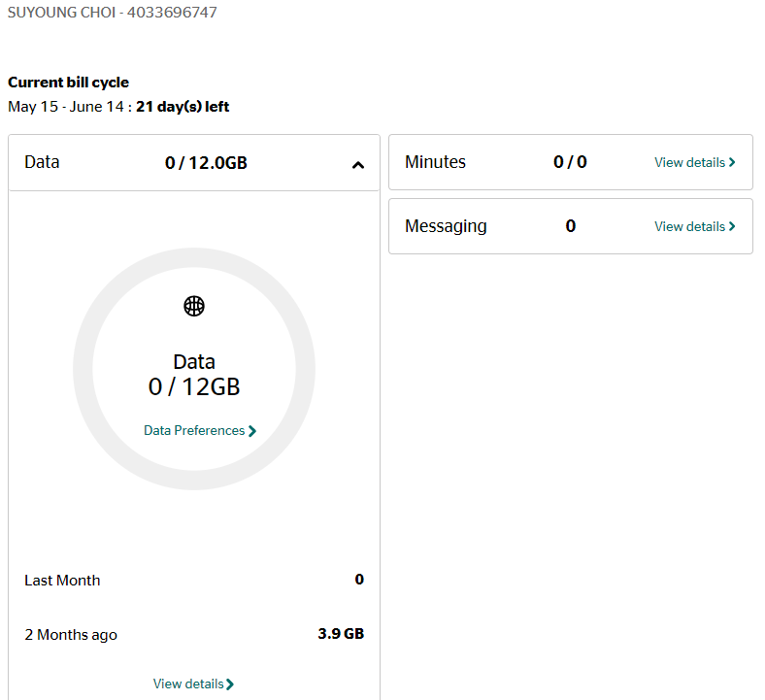The image size is (765, 700).
Task: Click the 0 / 12.0GB header value
Action: tap(206, 163)
